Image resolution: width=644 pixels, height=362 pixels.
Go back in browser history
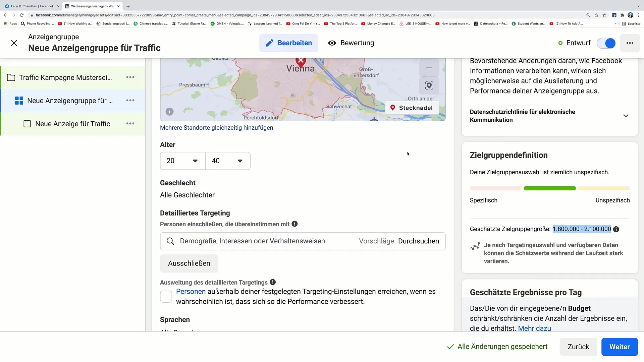pyautogui.click(x=5, y=15)
